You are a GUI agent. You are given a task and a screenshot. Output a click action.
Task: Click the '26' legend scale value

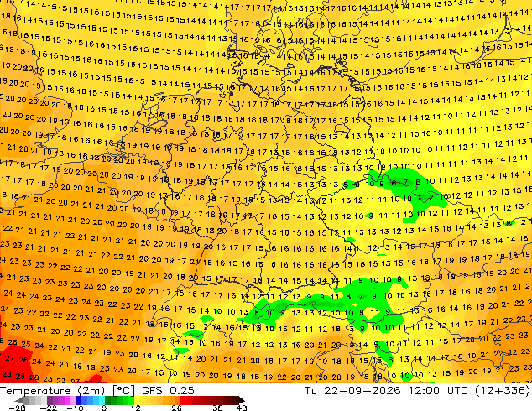[176, 408]
